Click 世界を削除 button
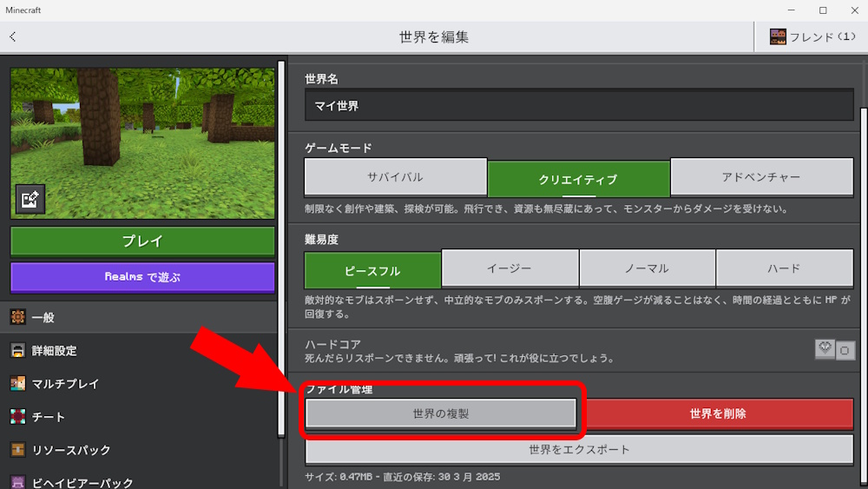 [718, 413]
